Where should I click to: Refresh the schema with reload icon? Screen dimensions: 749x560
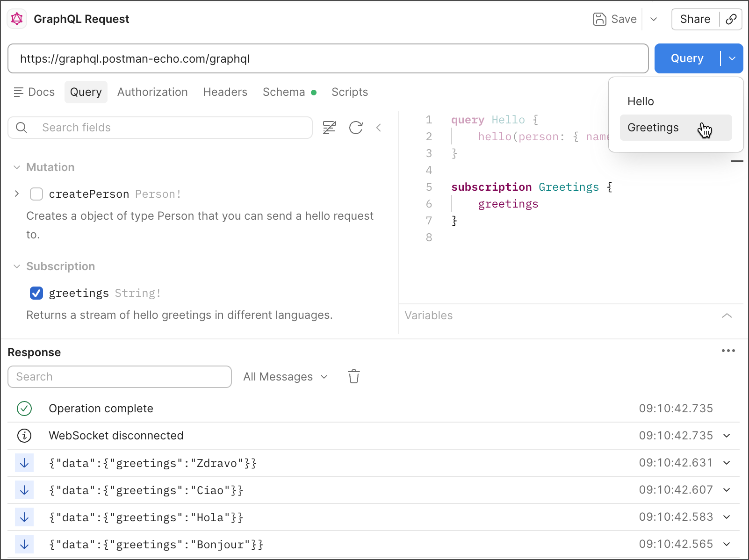pyautogui.click(x=356, y=128)
